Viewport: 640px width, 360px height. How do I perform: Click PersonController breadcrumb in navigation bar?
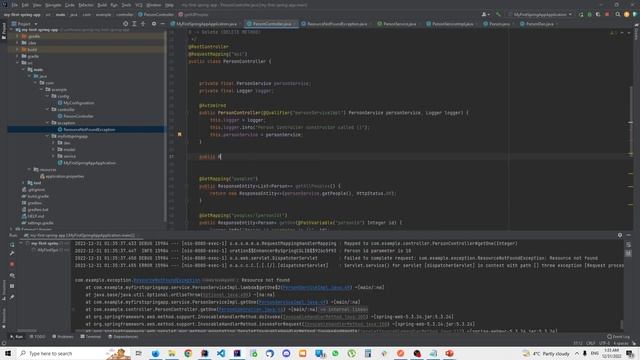(156, 15)
